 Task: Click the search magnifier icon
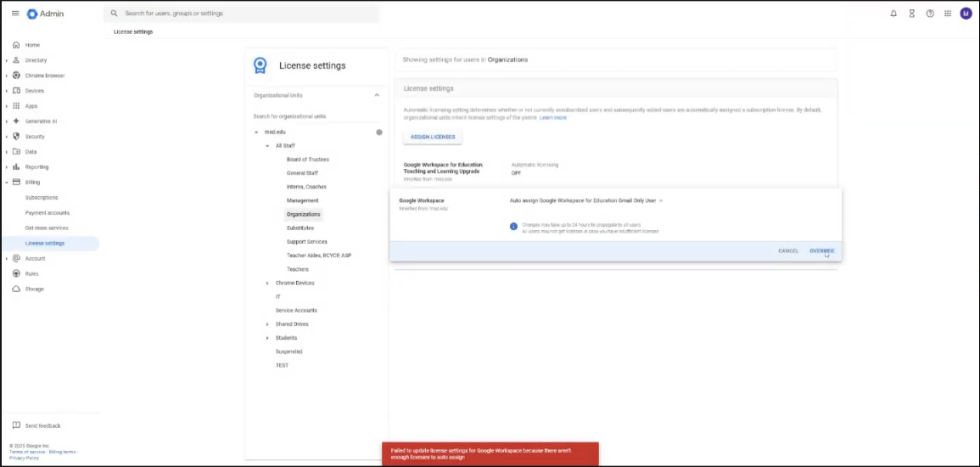click(115, 13)
